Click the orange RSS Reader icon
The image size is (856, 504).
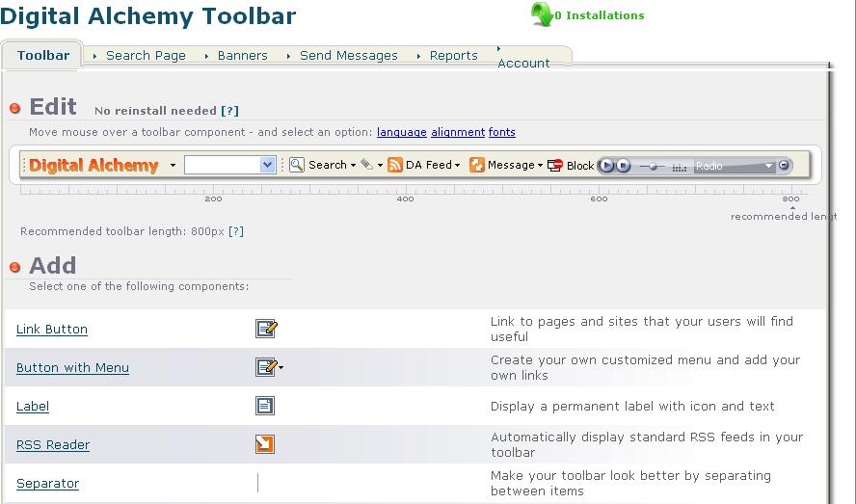tap(265, 444)
